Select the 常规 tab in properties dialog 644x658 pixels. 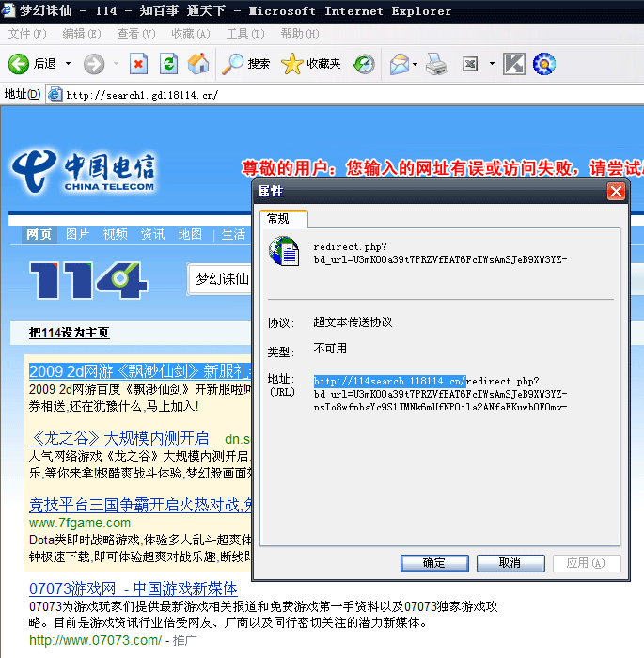[x=283, y=219]
